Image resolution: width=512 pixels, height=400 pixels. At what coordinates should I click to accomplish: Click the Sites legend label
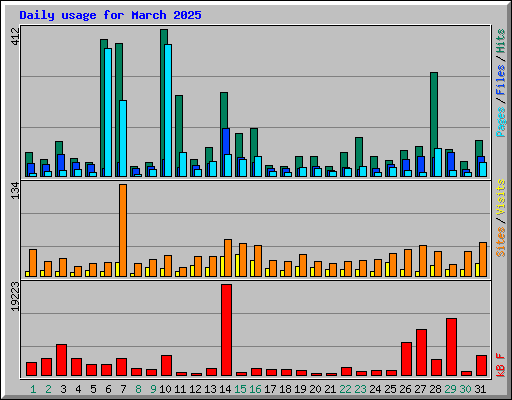click(x=500, y=242)
